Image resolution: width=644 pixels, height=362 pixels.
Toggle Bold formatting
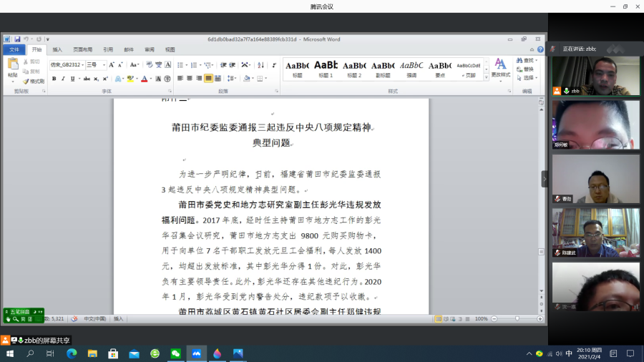point(54,79)
